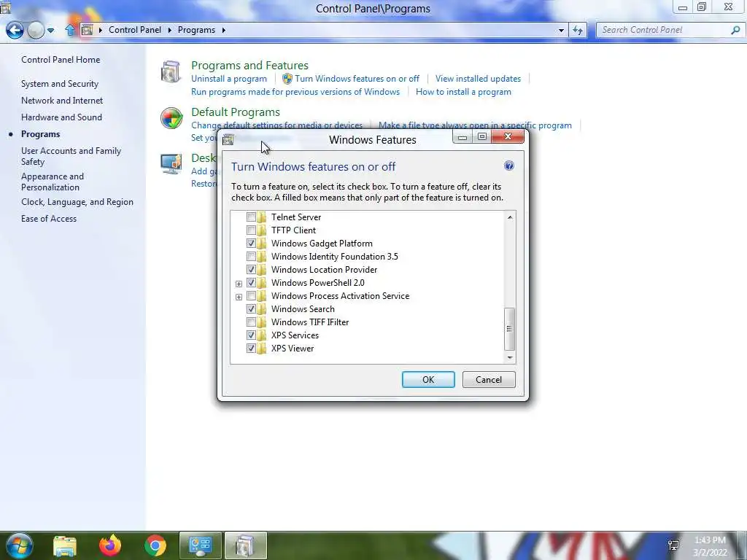
Task: Select the Windows Search feature label
Action: pyautogui.click(x=303, y=309)
